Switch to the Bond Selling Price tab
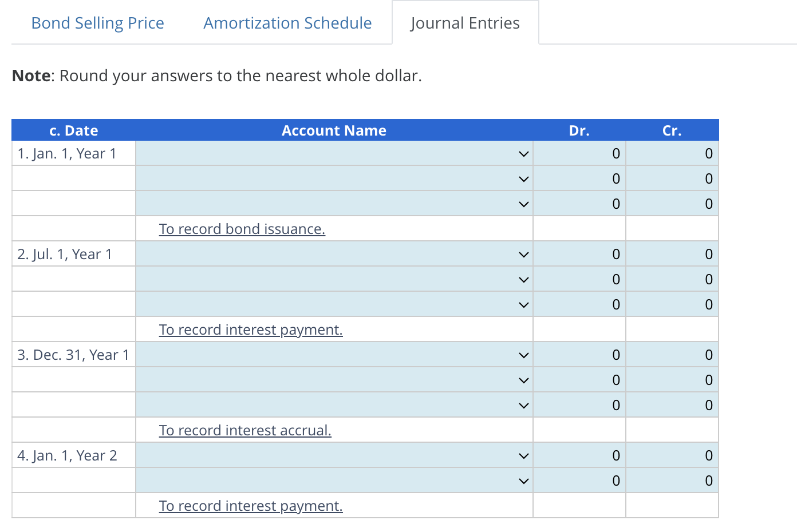Image resolution: width=797 pixels, height=532 pixels. pos(97,23)
